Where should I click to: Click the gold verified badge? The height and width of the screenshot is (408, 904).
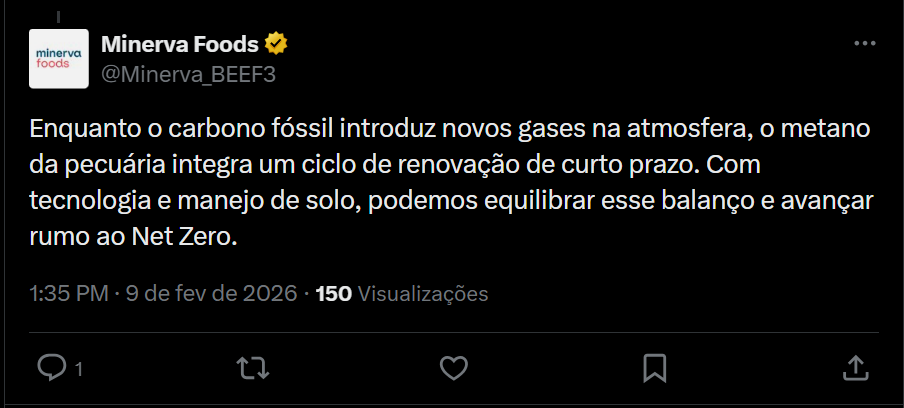276,44
